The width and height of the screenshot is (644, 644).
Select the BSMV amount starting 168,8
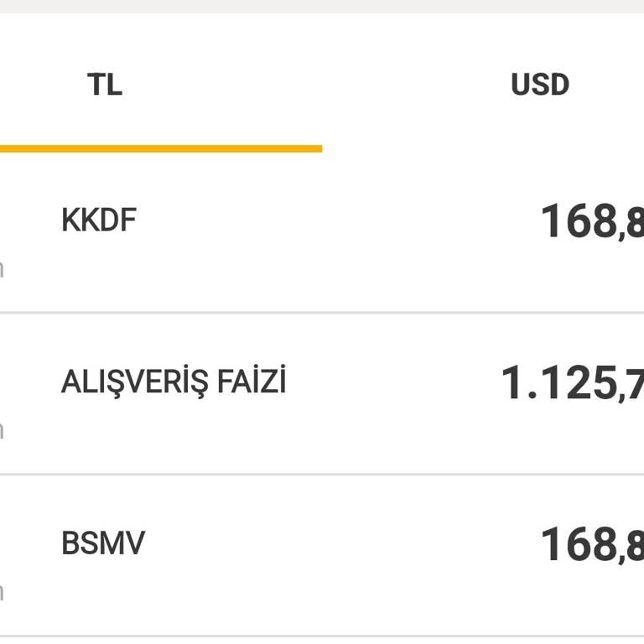click(x=591, y=545)
